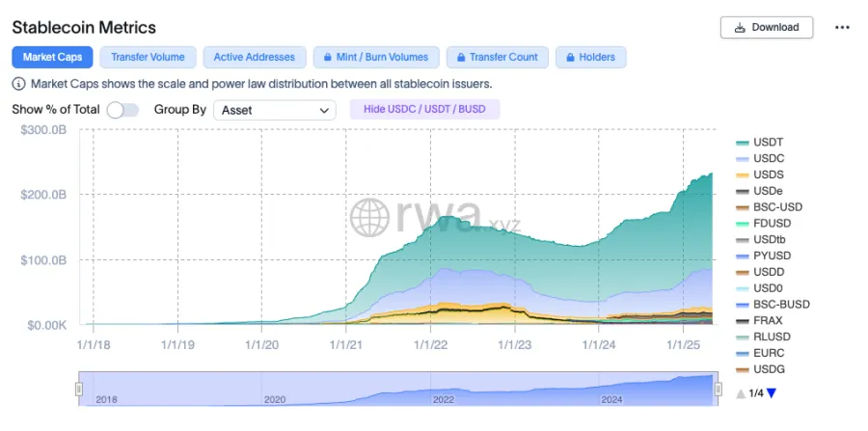Toggle USDS series in legend
The image size is (868, 431).
(760, 175)
